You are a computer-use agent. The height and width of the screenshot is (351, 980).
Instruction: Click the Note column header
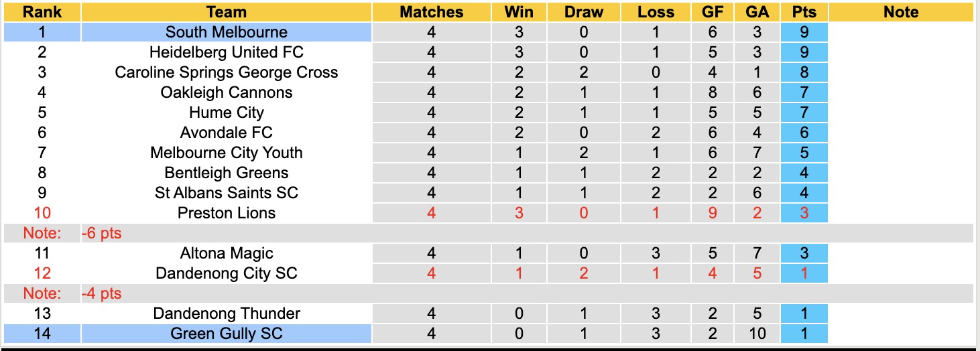pos(901,12)
